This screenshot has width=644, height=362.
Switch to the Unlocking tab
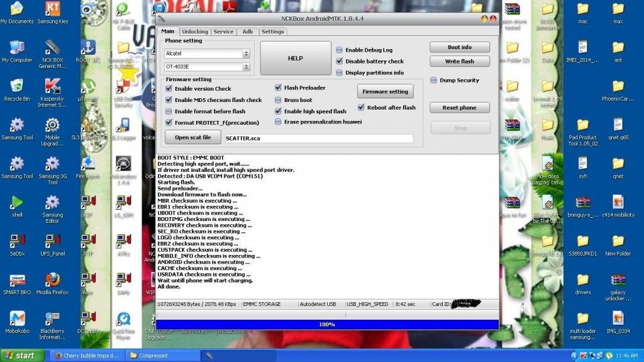click(195, 31)
